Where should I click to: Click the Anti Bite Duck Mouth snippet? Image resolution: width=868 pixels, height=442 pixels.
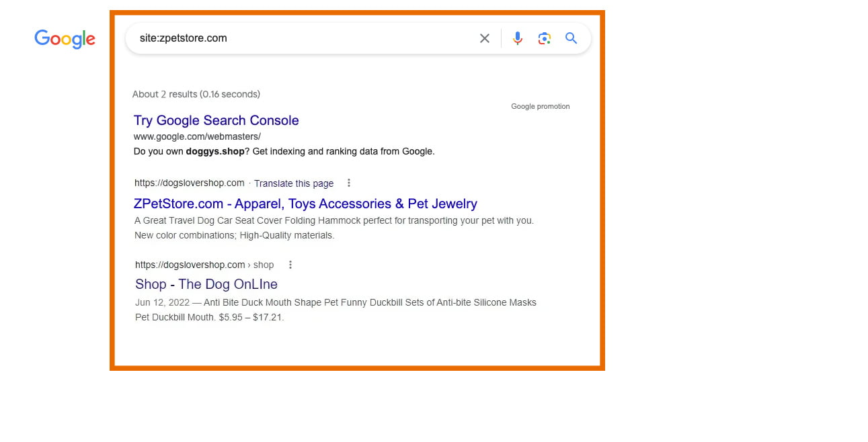(x=336, y=310)
